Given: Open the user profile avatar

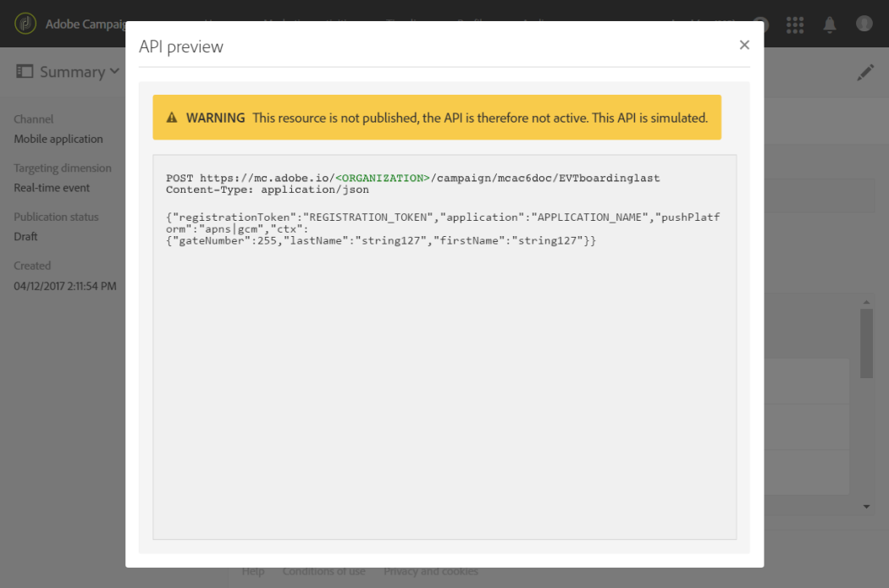Looking at the screenshot, I should [x=864, y=23].
